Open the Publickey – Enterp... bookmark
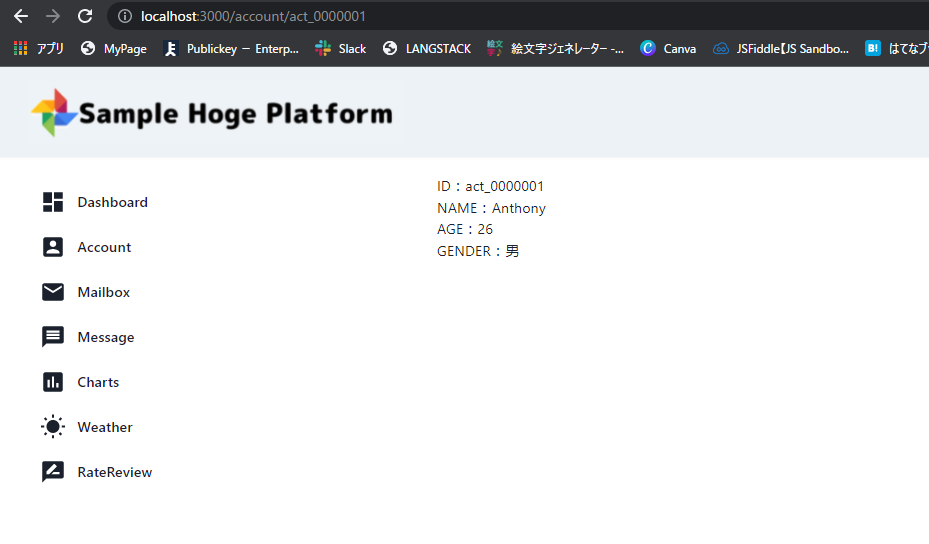 tap(242, 49)
